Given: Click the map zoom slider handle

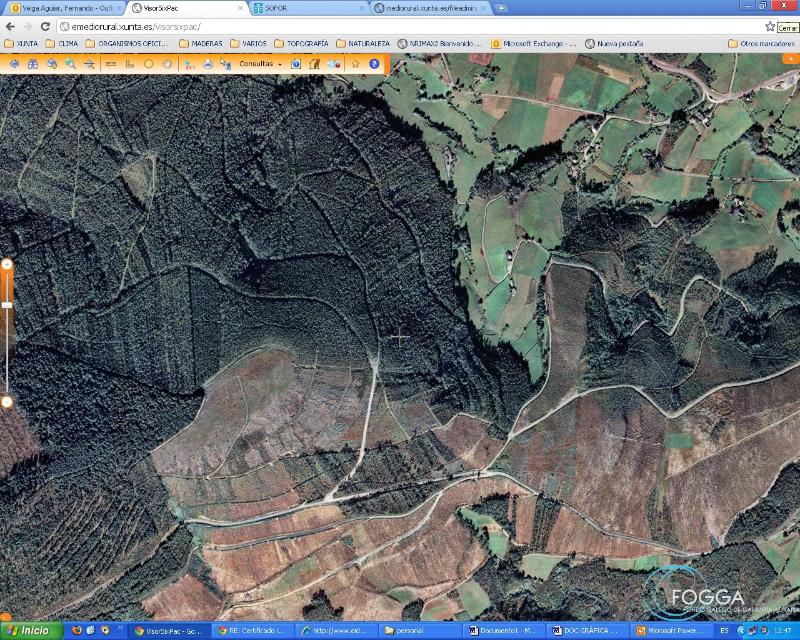Looking at the screenshot, I should [7, 304].
